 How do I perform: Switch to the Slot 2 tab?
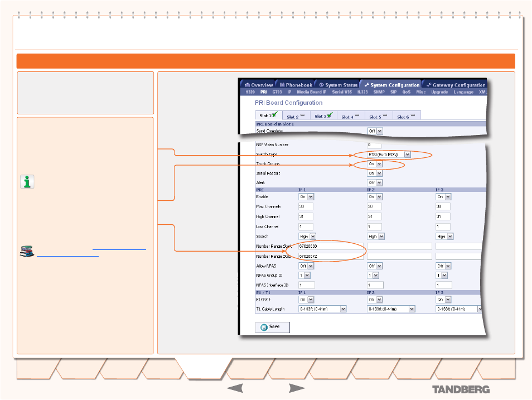click(296, 116)
